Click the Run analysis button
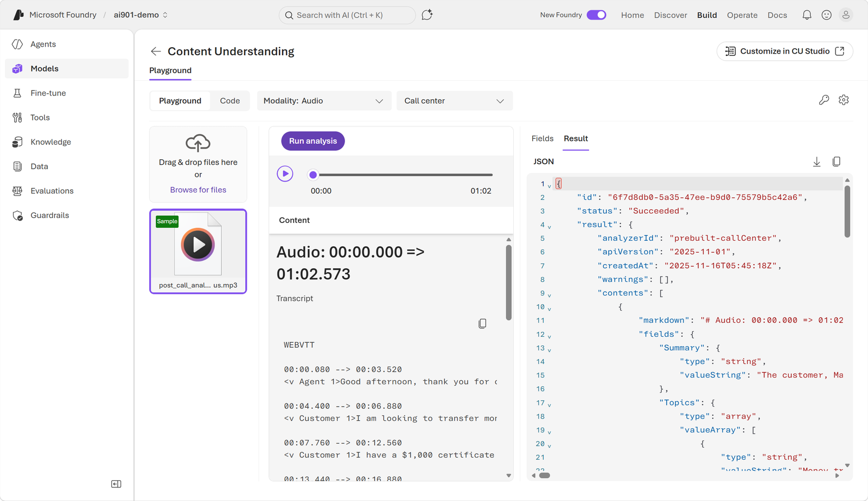 (313, 141)
